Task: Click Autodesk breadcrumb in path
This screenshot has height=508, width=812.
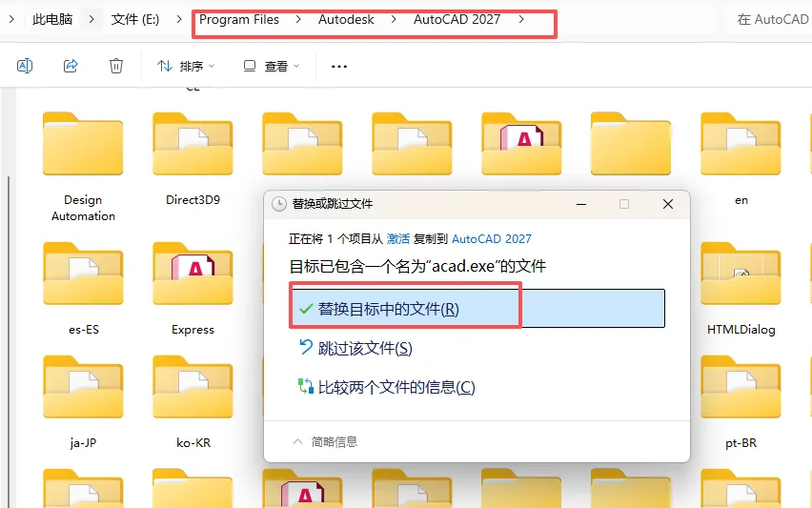Action: (346, 20)
